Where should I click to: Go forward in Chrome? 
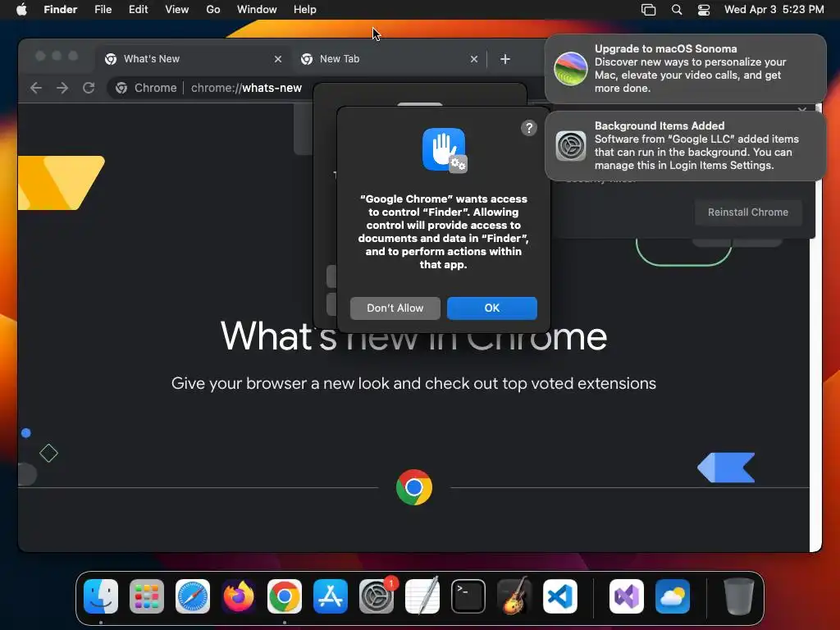(62, 88)
